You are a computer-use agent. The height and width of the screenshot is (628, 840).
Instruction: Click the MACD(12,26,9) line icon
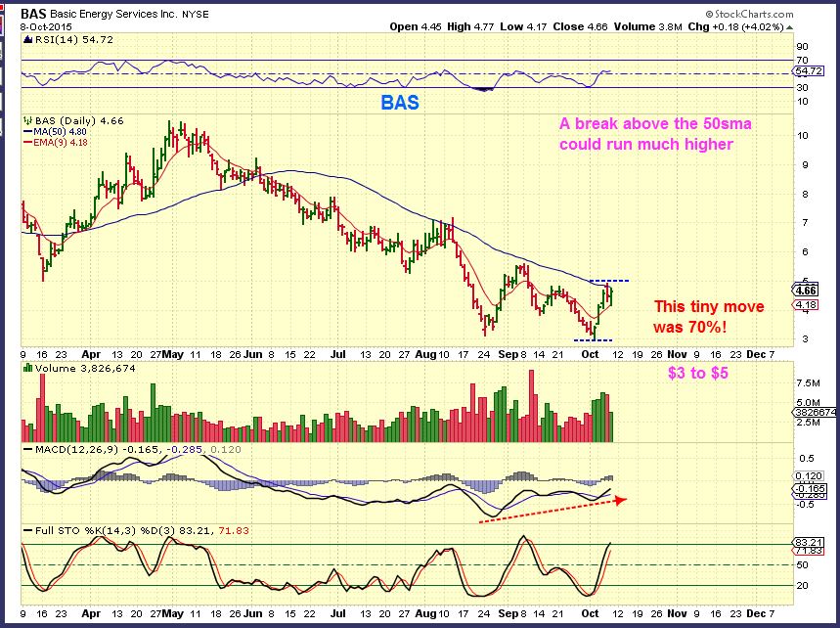27,449
